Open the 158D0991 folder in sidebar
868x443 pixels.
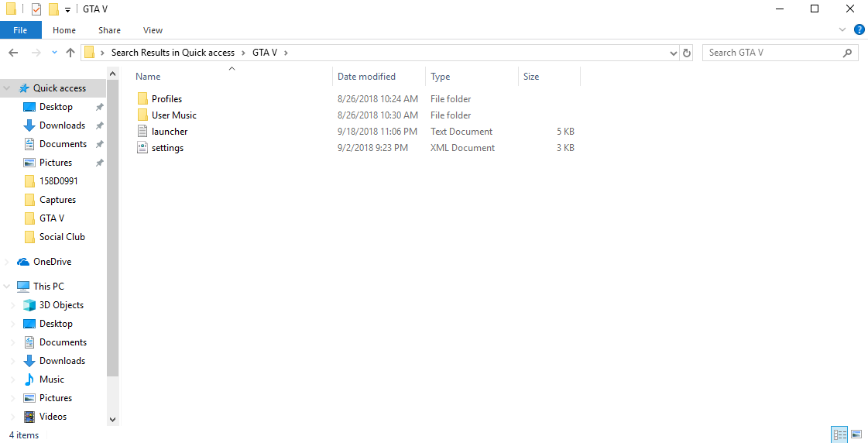pos(58,181)
